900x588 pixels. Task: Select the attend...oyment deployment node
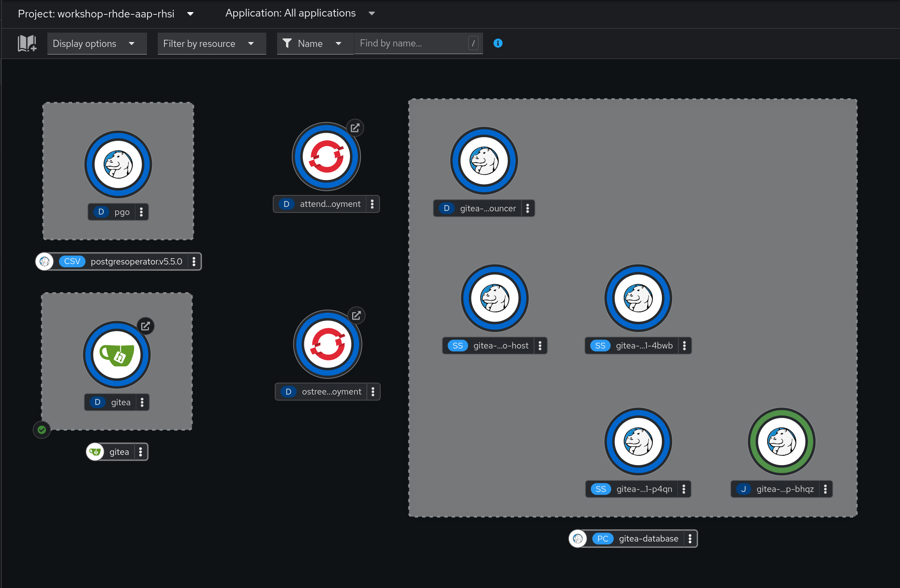point(326,156)
